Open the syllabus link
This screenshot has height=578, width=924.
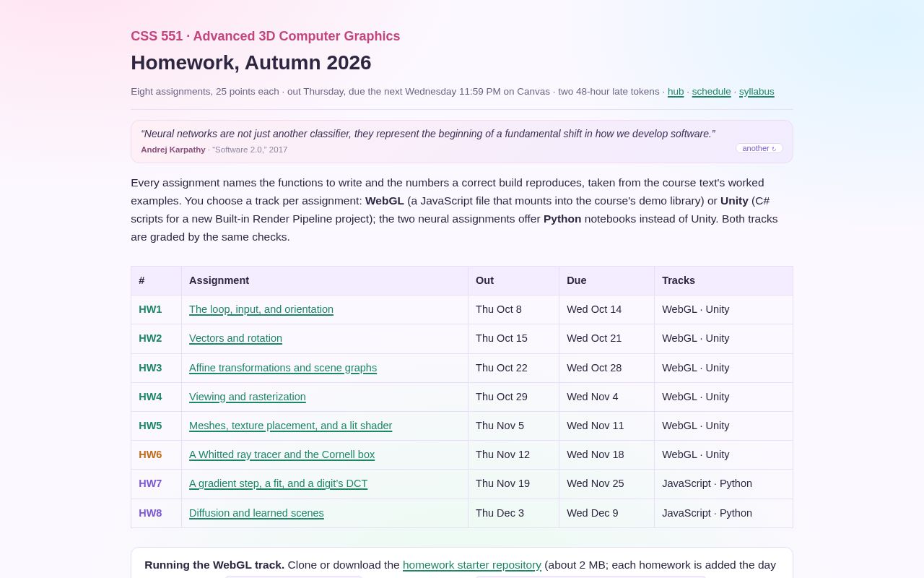coord(757,92)
